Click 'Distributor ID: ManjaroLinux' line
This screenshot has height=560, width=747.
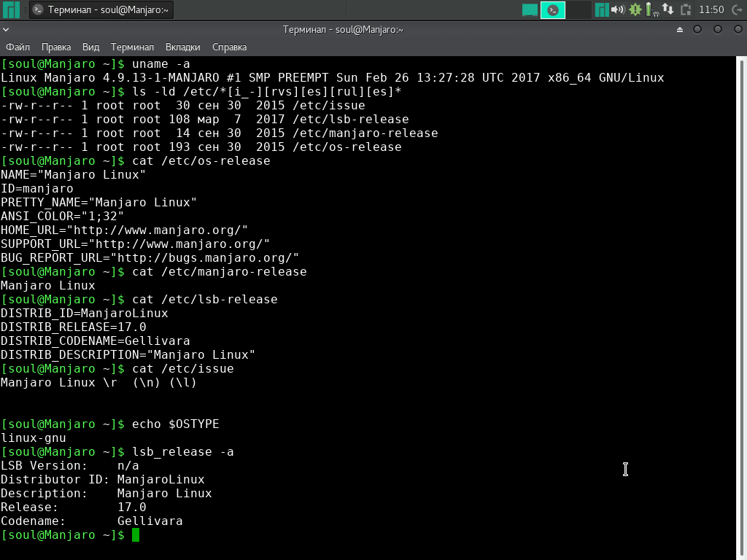click(x=102, y=479)
